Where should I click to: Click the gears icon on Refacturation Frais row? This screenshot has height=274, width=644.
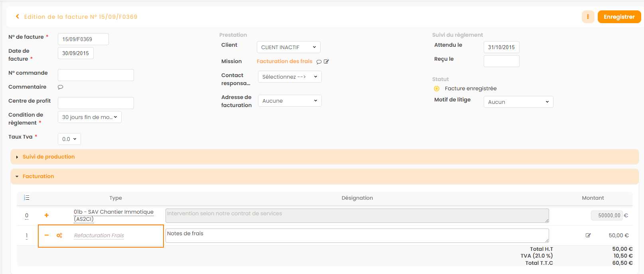59,236
